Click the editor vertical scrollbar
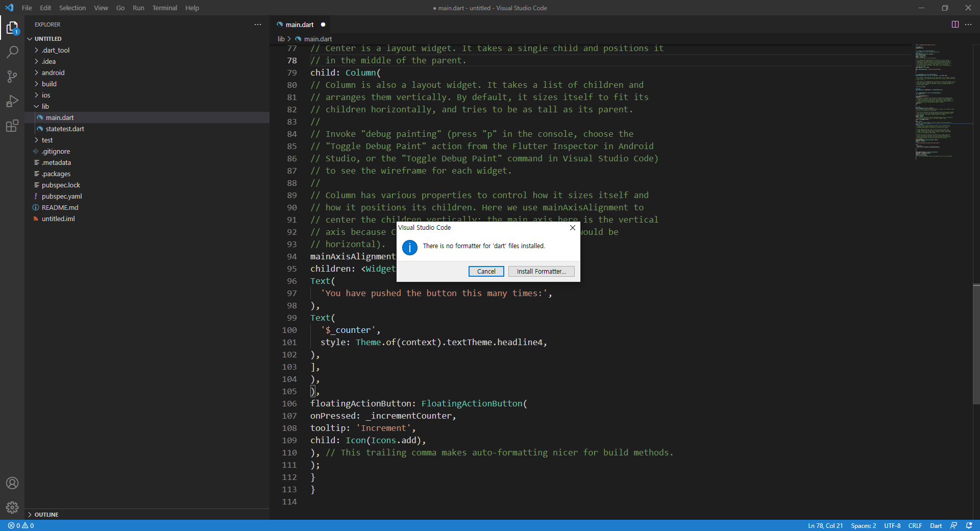The image size is (980, 531). (x=976, y=345)
